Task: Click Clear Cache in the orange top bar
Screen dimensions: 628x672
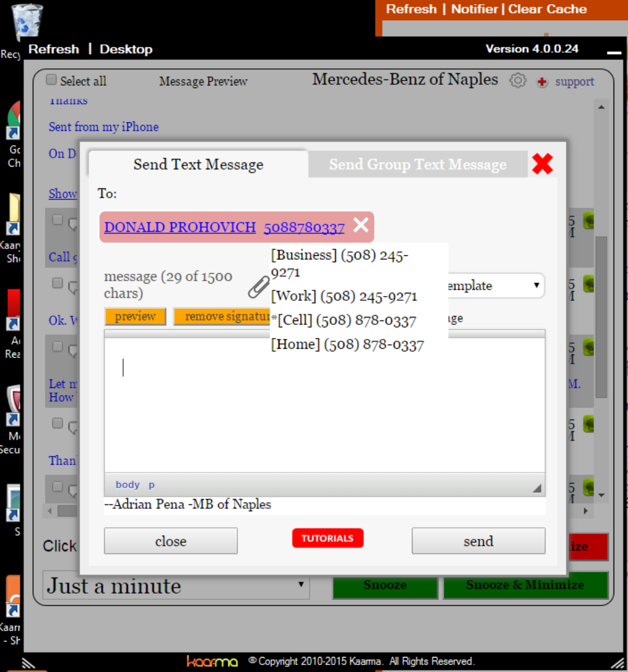Action: 547,9
